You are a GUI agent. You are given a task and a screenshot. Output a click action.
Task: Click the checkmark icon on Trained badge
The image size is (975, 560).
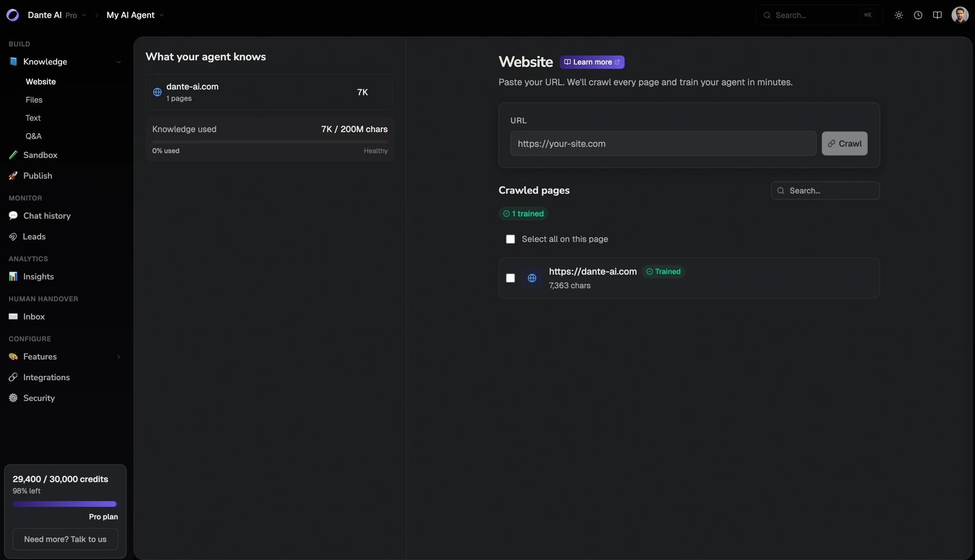(649, 271)
